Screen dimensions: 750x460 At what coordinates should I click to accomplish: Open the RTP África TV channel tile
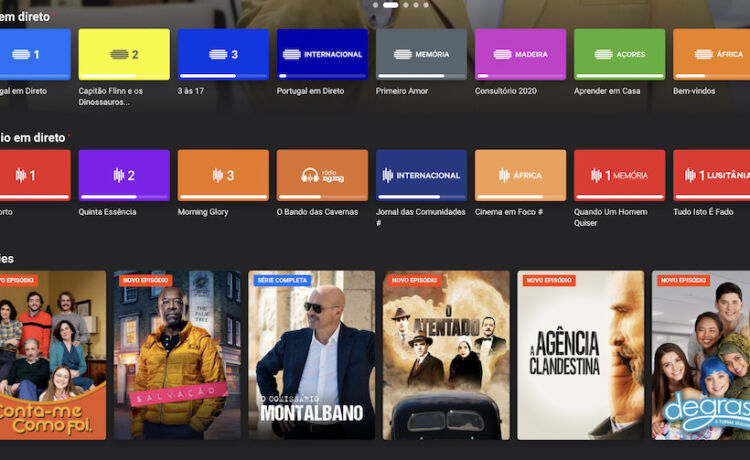click(x=711, y=54)
